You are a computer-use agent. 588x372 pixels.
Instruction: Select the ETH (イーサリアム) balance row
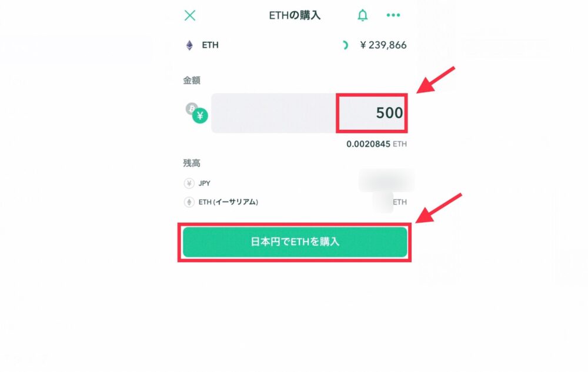coord(295,202)
